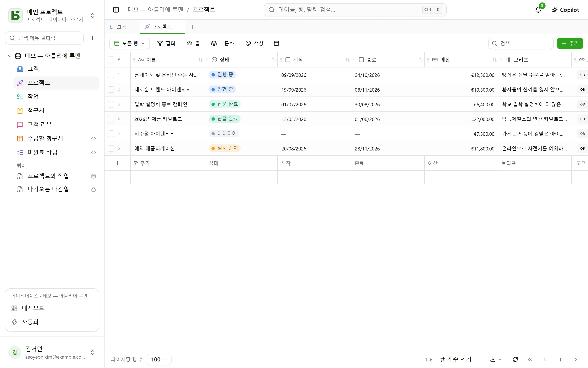Add new tab with plus

coord(192,27)
